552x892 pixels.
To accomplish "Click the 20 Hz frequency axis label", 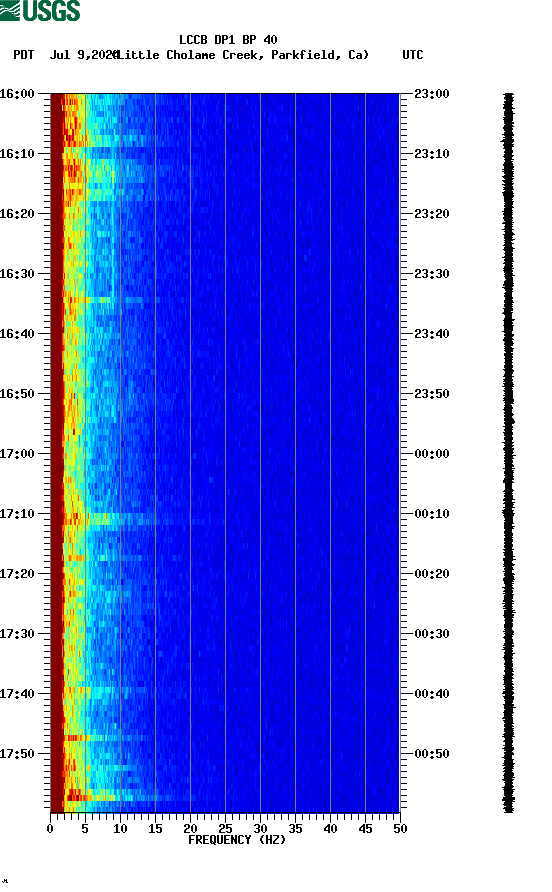I will [x=191, y=829].
